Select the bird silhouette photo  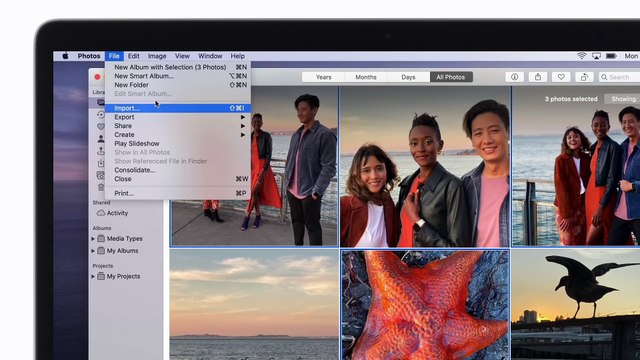click(x=576, y=305)
